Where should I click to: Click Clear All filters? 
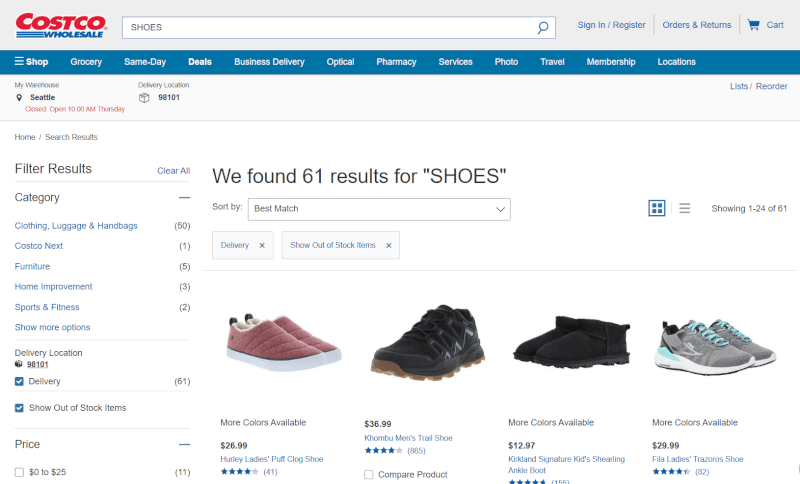[173, 171]
